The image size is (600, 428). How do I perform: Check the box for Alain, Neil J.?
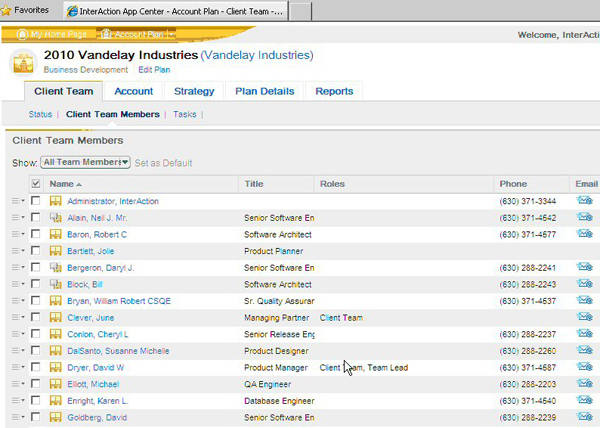pyautogui.click(x=36, y=217)
